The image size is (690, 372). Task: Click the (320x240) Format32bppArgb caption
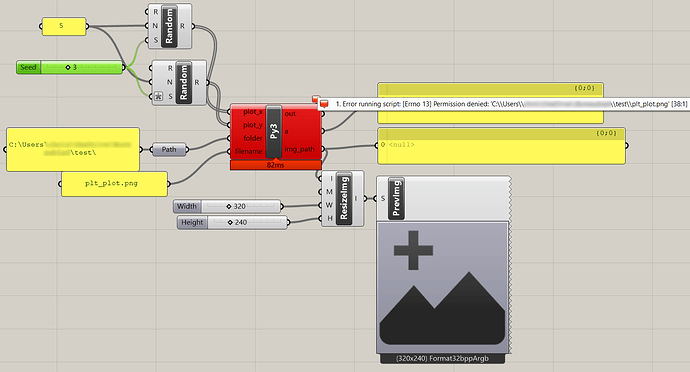(x=442, y=358)
